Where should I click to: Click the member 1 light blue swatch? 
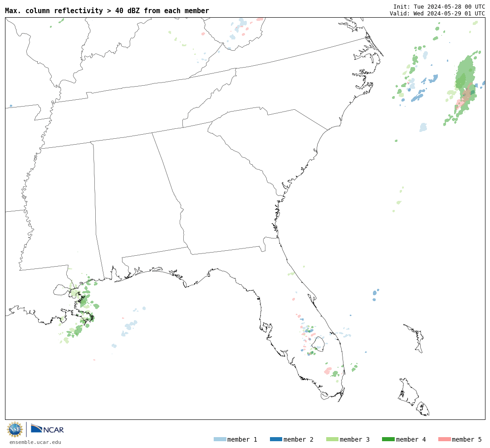click(220, 439)
